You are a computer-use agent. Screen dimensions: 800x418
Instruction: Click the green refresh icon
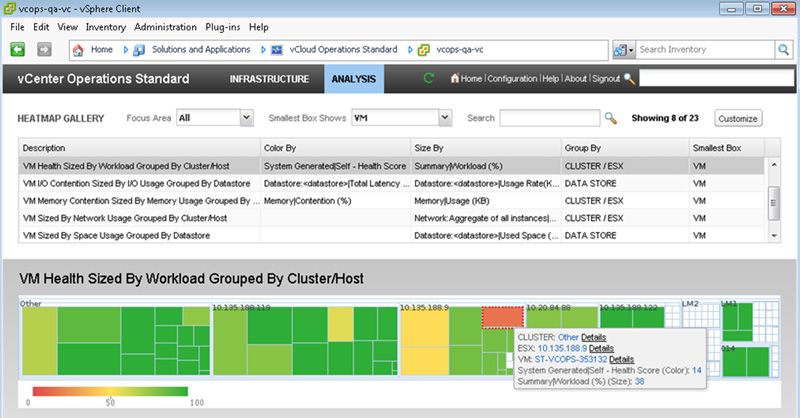(429, 78)
